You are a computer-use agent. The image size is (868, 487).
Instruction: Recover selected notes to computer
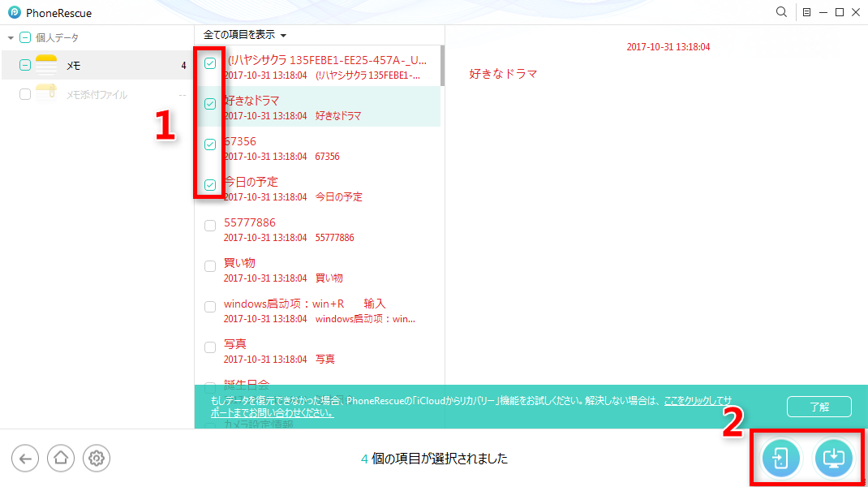[833, 459]
